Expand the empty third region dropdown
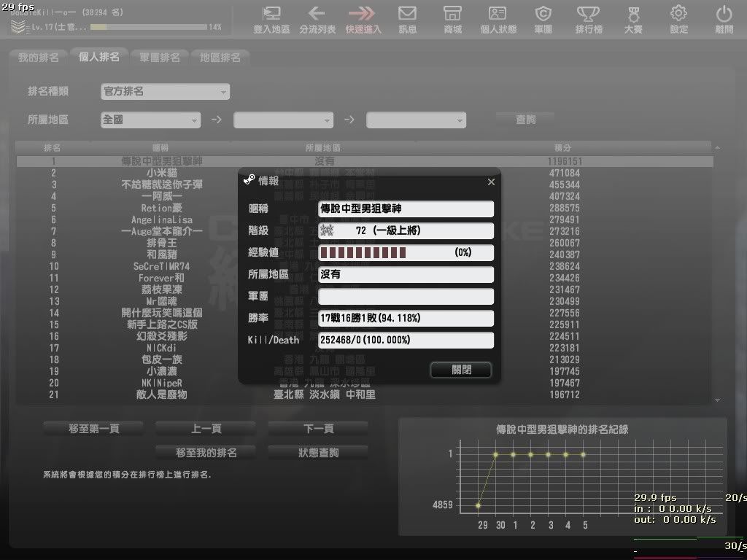The image size is (747, 560). coord(416,120)
